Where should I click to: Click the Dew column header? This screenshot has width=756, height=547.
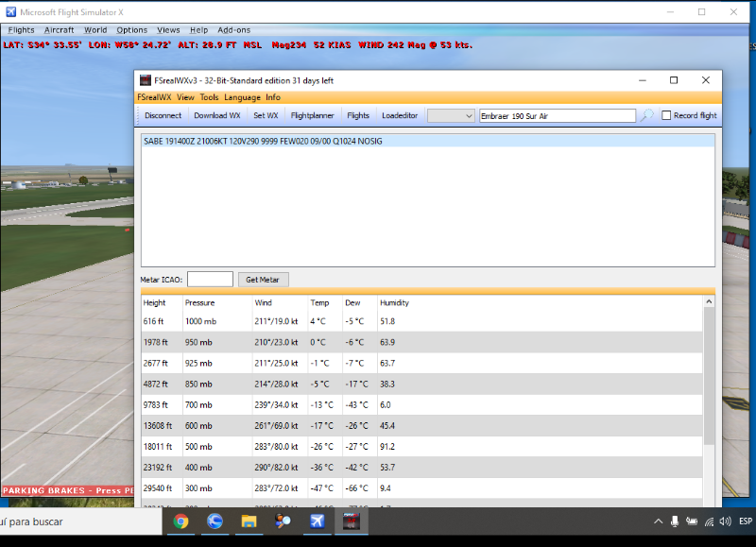tap(352, 302)
